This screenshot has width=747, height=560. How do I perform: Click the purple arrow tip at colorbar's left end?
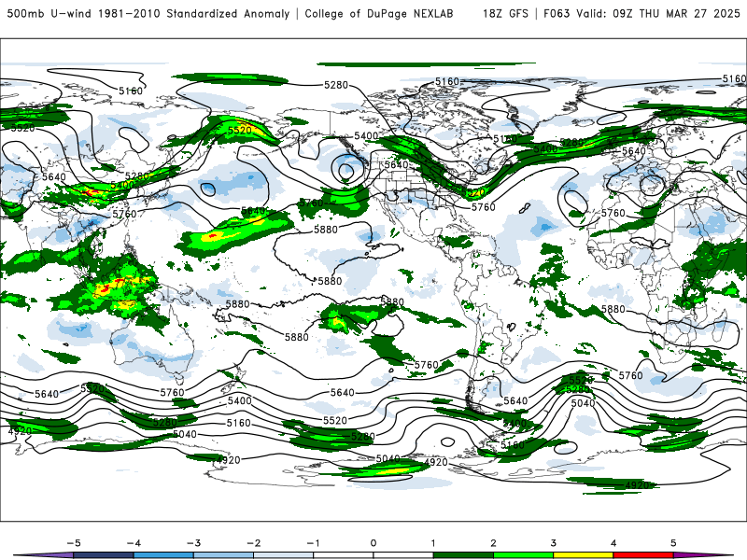tap(44, 555)
